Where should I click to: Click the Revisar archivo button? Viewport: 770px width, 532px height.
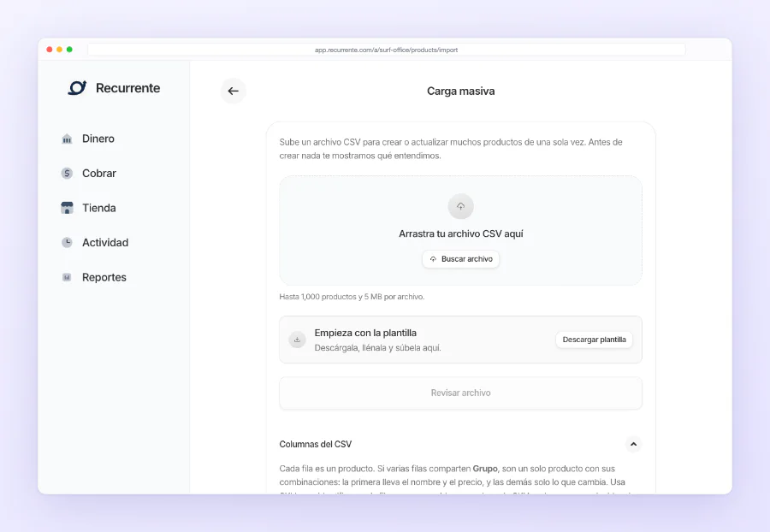pyautogui.click(x=460, y=393)
